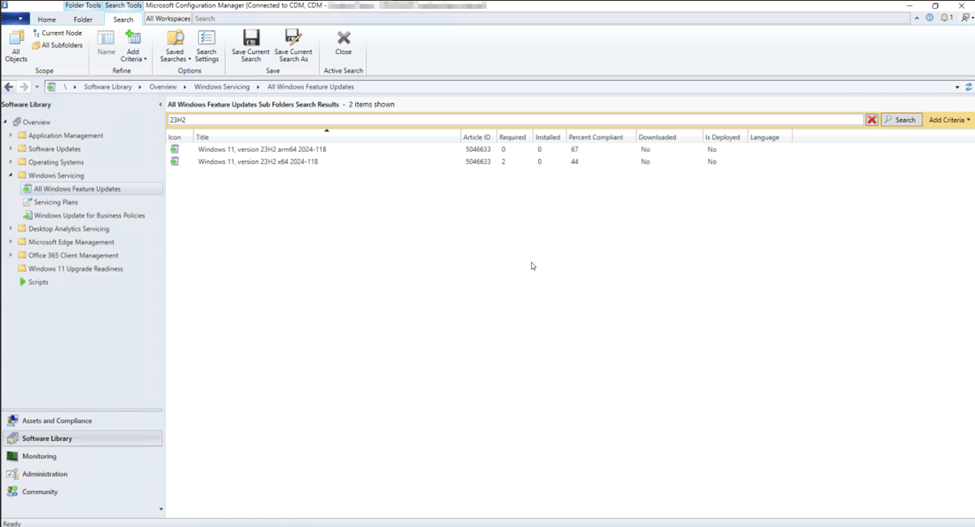The image size is (975, 527).
Task: Click the Save Current Search icon
Action: pyautogui.click(x=251, y=45)
